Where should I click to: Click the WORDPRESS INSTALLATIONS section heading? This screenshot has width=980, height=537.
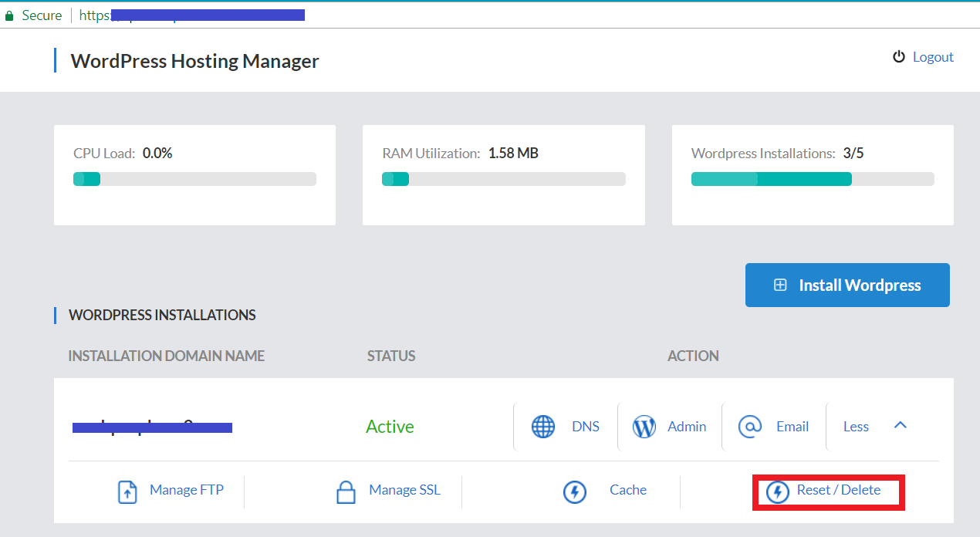pyautogui.click(x=162, y=315)
